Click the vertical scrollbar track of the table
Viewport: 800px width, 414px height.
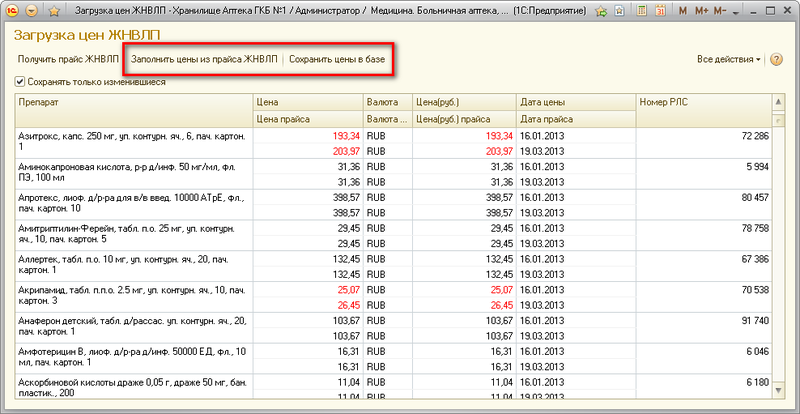tap(778, 255)
